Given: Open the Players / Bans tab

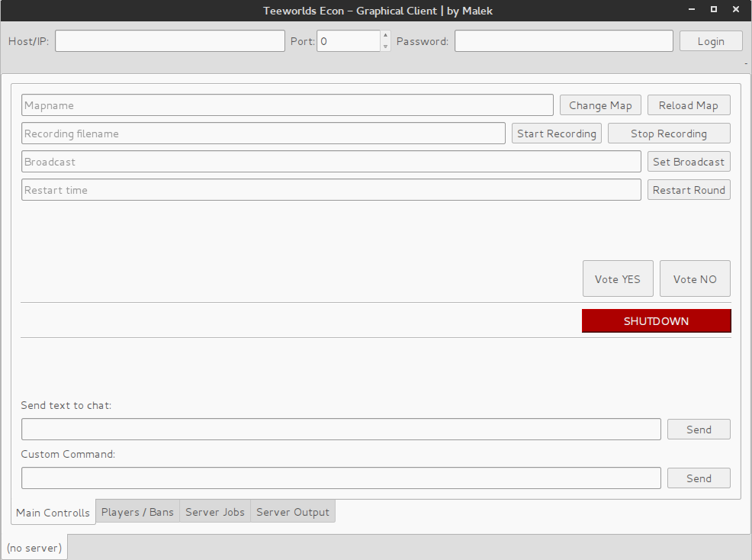Looking at the screenshot, I should 137,512.
